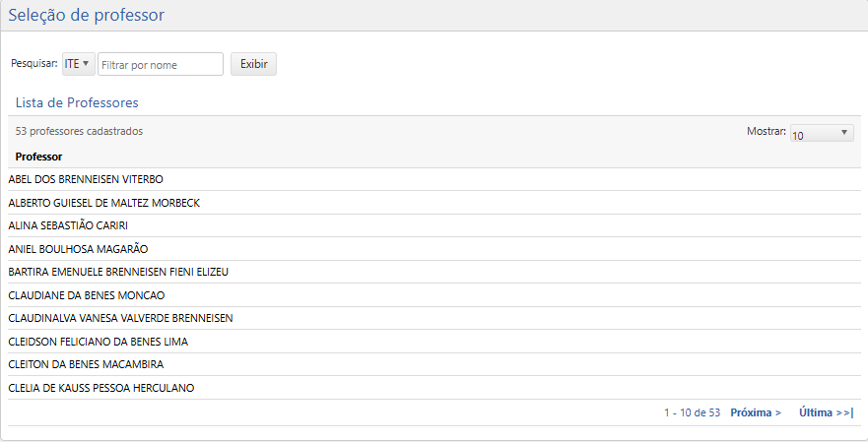The width and height of the screenshot is (868, 442).
Task: Select Clelia de Kauss Pessoa Herculano
Action: tap(101, 388)
